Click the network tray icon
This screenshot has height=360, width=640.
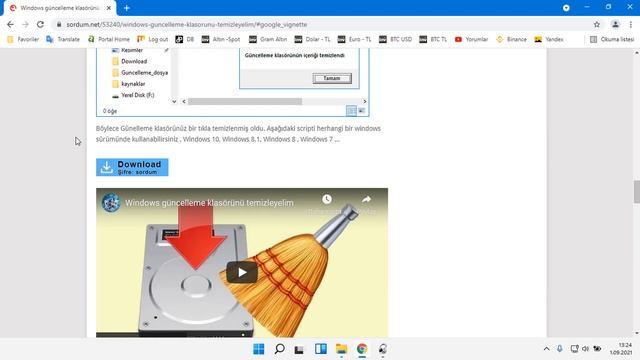tap(574, 349)
